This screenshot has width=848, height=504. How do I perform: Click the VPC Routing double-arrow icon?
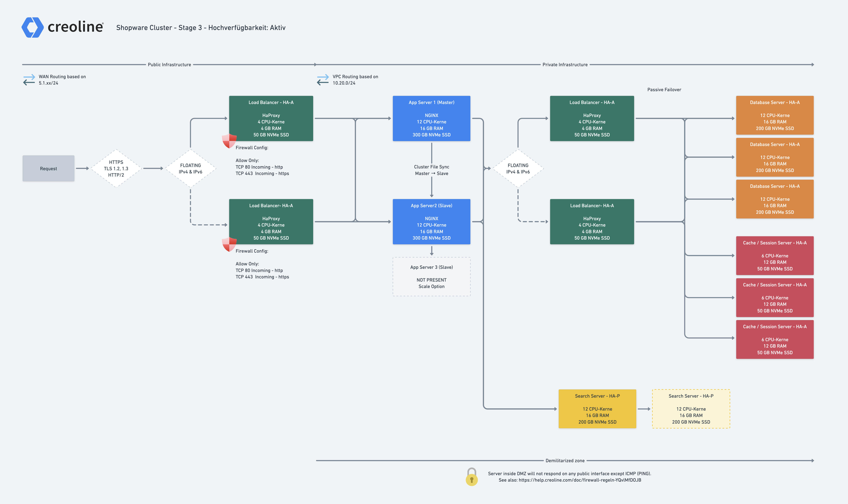point(323,80)
